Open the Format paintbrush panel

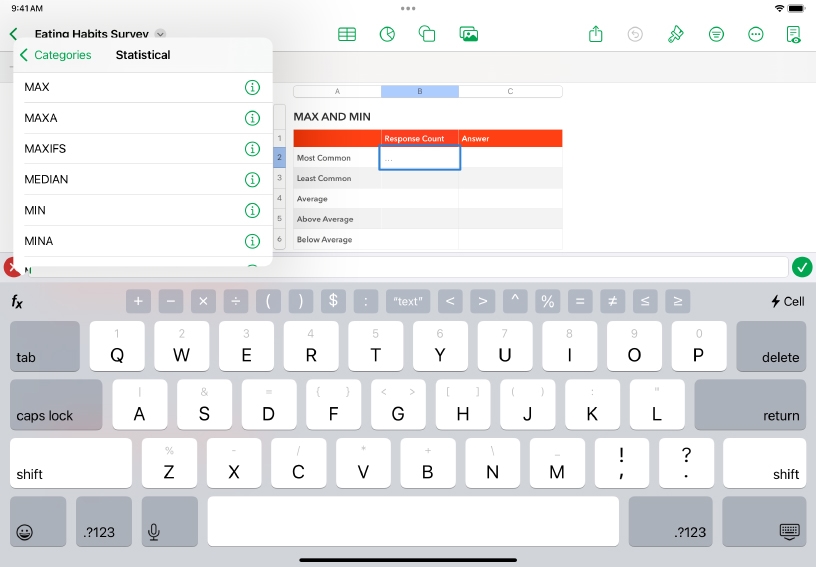tap(675, 34)
